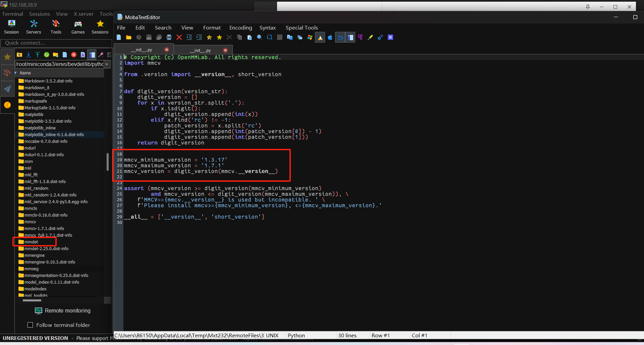Screen dimensions: 644x345
Task: Open the Syntax menu
Action: pyautogui.click(x=267, y=27)
